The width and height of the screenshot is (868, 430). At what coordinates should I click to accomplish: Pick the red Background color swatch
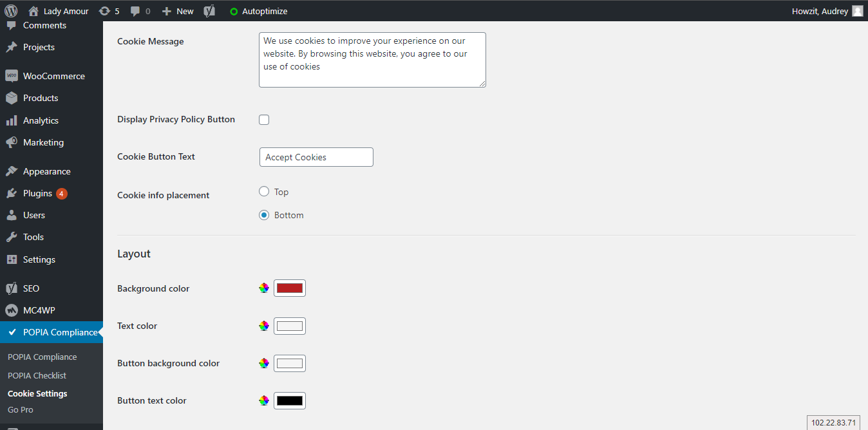tap(290, 288)
